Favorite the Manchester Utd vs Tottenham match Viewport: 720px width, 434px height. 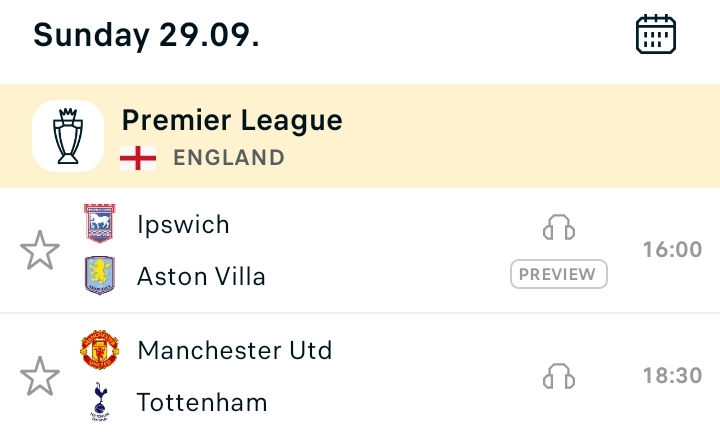pos(40,376)
